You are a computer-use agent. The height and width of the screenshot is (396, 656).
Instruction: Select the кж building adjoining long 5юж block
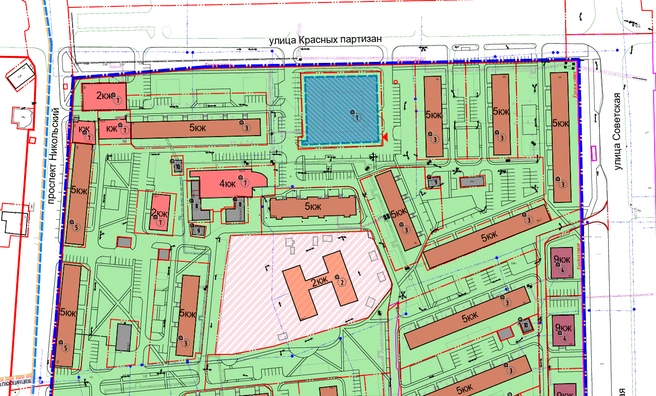pos(115,129)
